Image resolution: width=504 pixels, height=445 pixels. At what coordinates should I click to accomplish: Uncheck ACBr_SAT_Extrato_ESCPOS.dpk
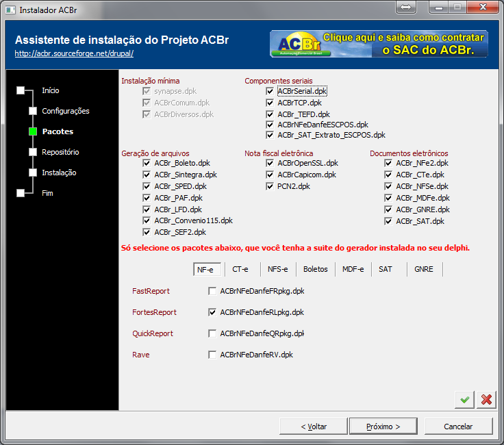coord(270,135)
